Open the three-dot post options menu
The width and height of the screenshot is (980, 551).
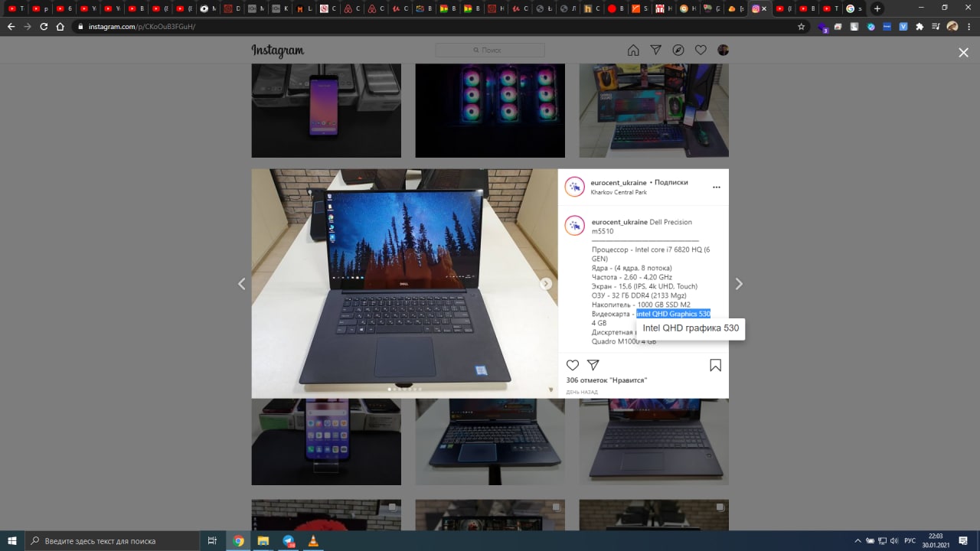point(717,187)
